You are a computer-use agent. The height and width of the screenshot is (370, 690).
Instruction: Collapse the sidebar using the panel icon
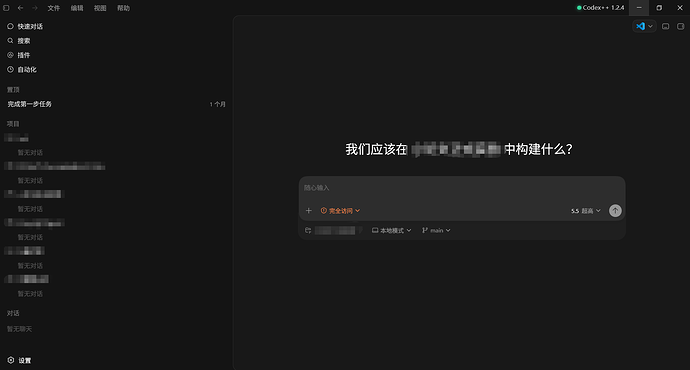(x=6, y=8)
